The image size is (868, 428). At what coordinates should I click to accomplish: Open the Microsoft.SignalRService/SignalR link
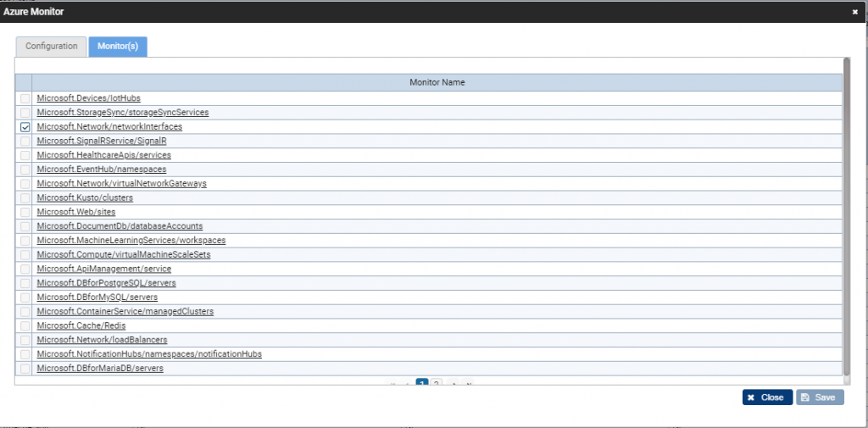(102, 142)
